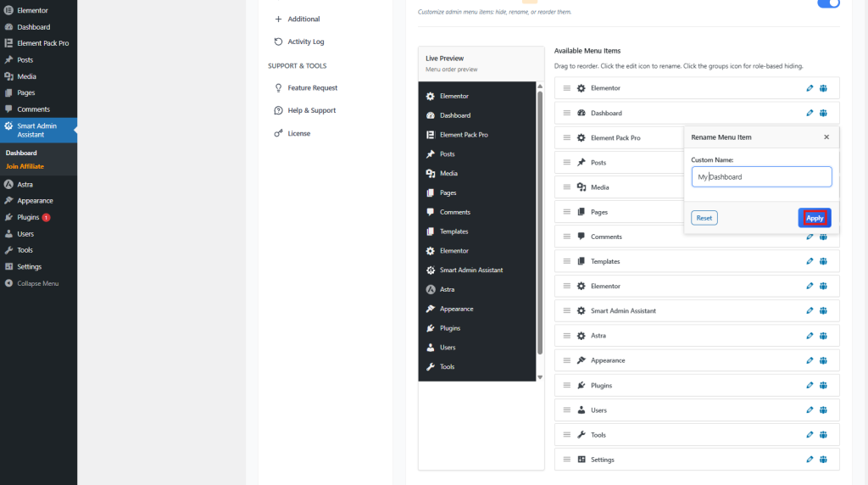Open role groups icon for Tools row
The width and height of the screenshot is (868, 485).
click(823, 435)
